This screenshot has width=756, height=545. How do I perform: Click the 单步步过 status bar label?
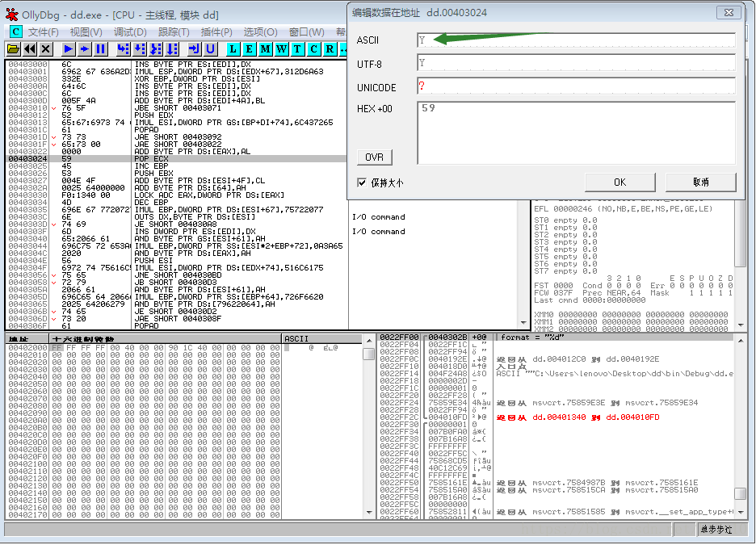pos(716,530)
